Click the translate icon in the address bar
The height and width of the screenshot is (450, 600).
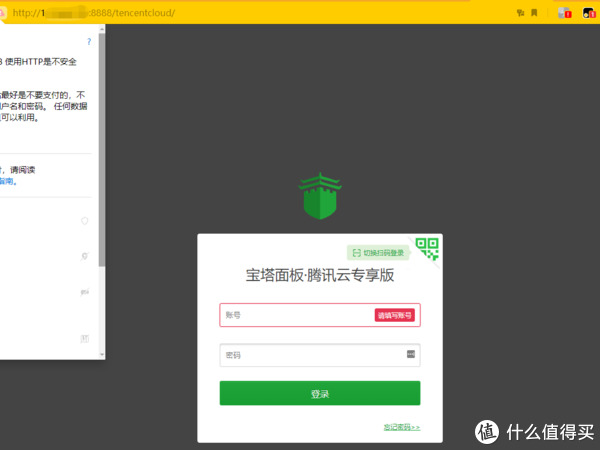520,13
